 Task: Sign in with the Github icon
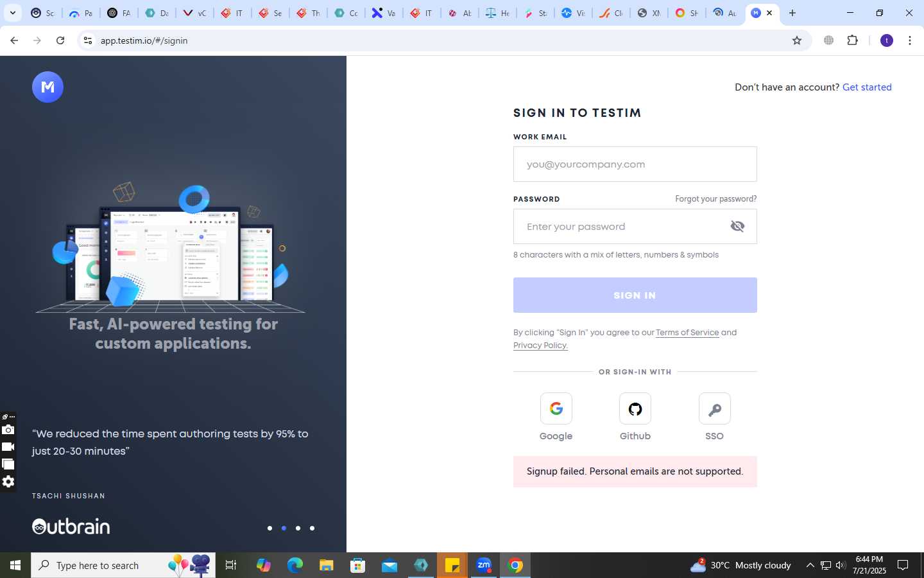click(635, 408)
